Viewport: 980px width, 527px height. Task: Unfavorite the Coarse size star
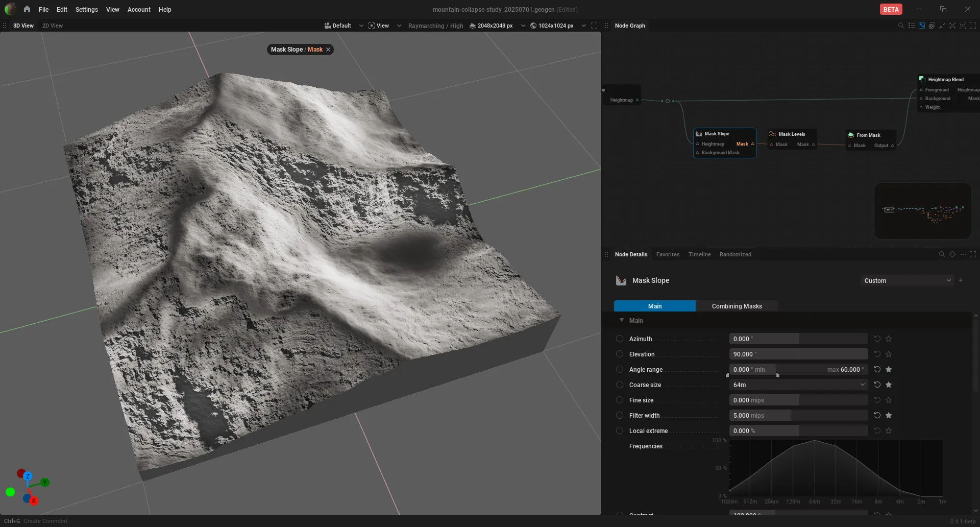tap(889, 385)
